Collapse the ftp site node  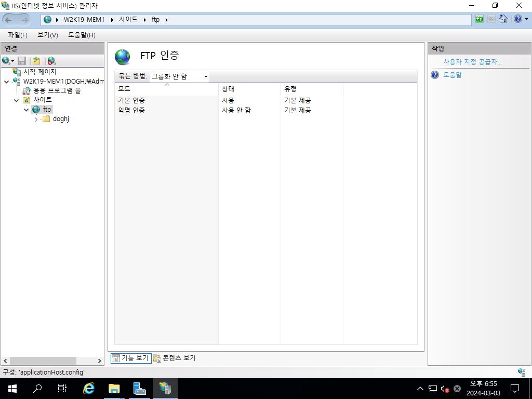click(x=26, y=110)
